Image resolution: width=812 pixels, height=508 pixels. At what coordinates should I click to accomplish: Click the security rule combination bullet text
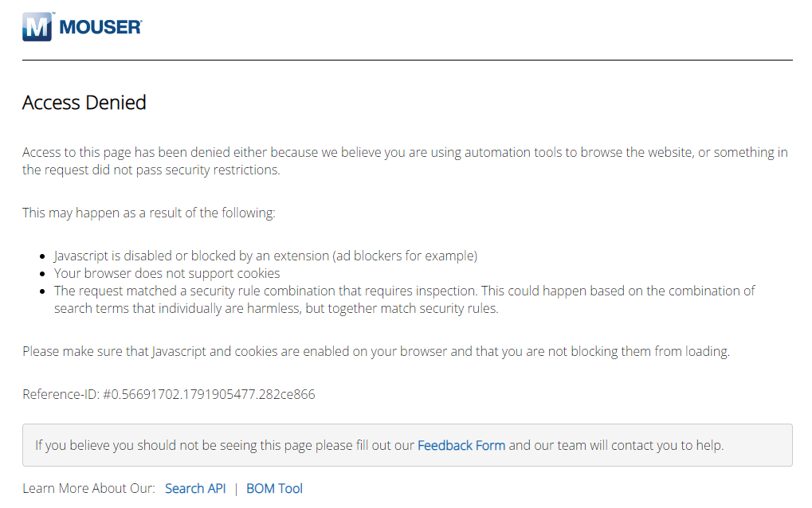404,299
